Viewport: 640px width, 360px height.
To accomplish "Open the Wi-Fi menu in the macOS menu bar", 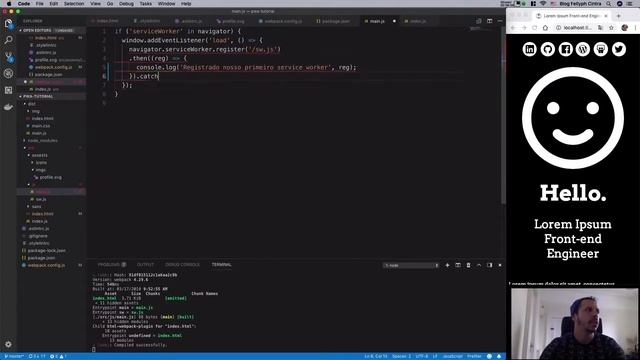I will 543,4.
